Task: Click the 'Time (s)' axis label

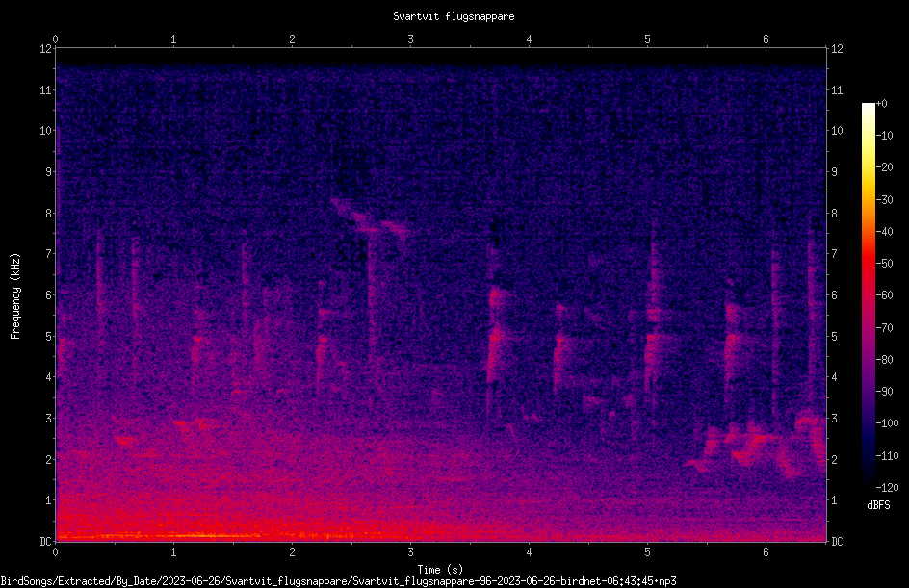Action: 440,570
